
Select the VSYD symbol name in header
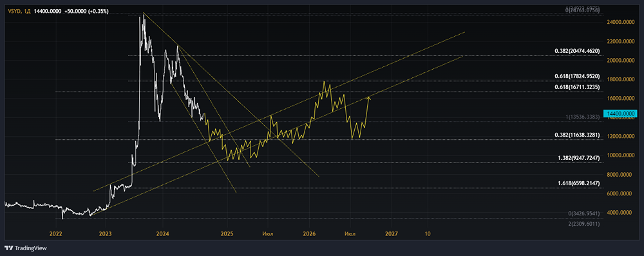[14, 12]
